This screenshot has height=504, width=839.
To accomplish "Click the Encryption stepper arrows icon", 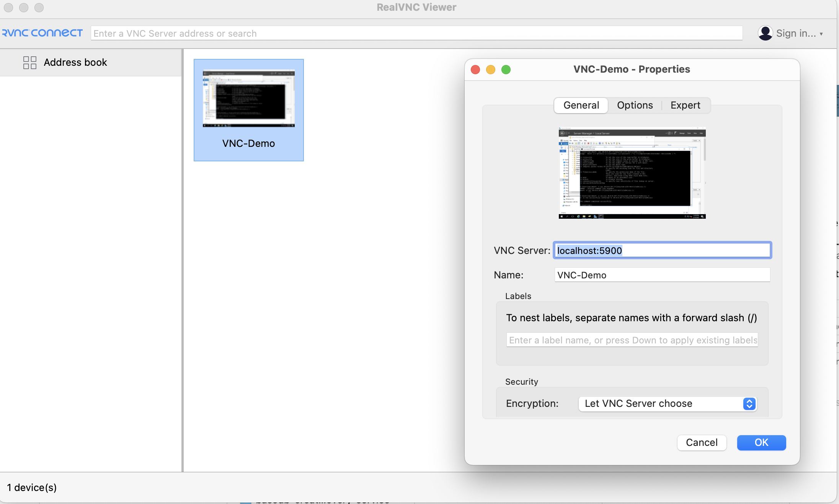I will tap(749, 403).
